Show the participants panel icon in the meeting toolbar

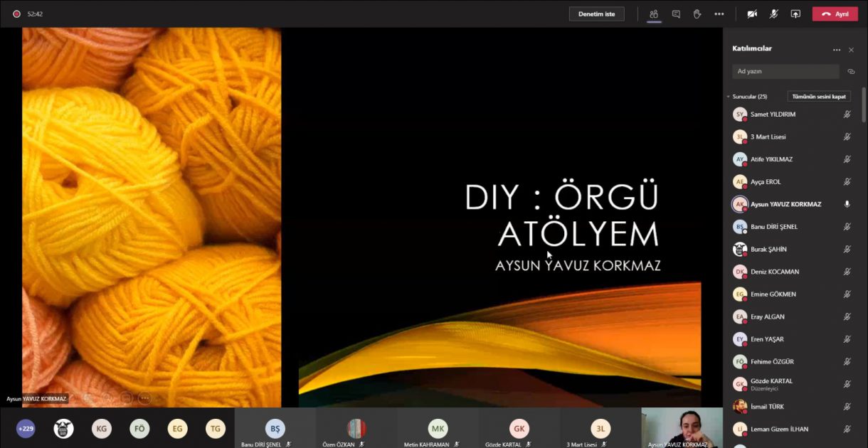click(x=654, y=14)
